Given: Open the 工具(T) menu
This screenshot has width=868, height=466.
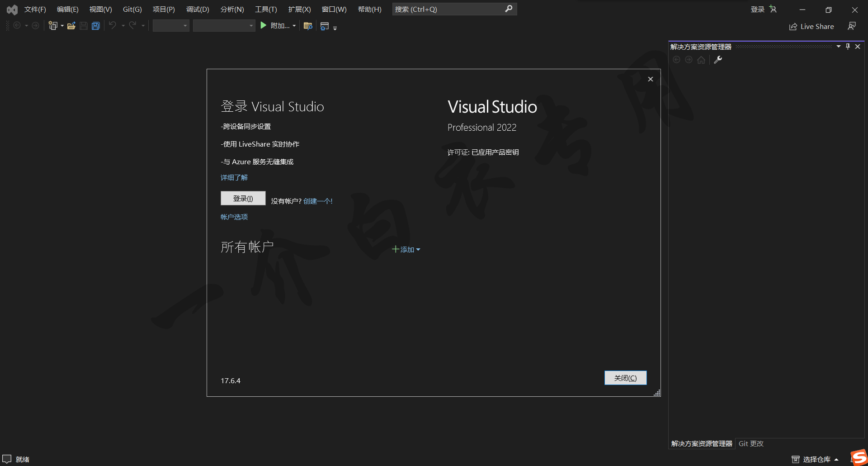Looking at the screenshot, I should pos(266,9).
